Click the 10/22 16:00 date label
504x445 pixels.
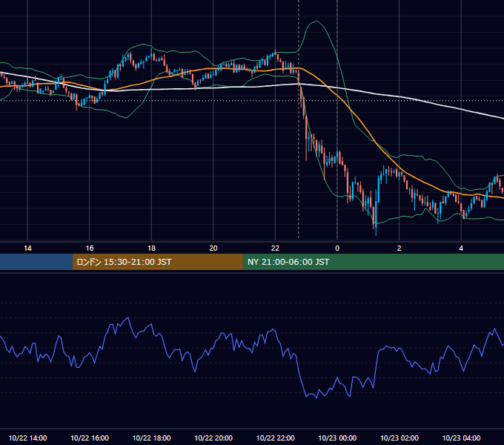90,438
